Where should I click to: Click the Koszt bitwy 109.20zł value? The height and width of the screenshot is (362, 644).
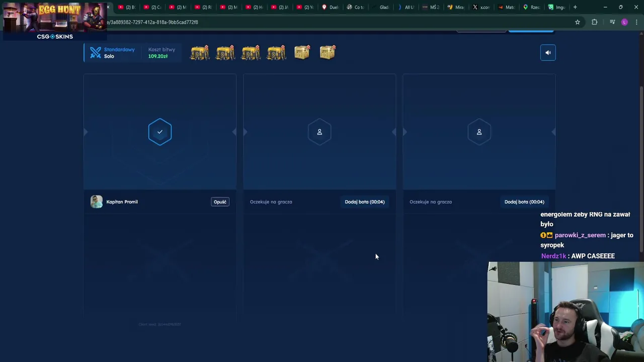coord(158,56)
